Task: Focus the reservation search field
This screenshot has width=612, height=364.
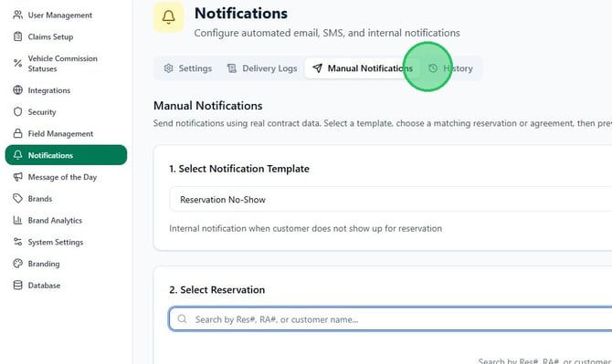Action: point(390,319)
